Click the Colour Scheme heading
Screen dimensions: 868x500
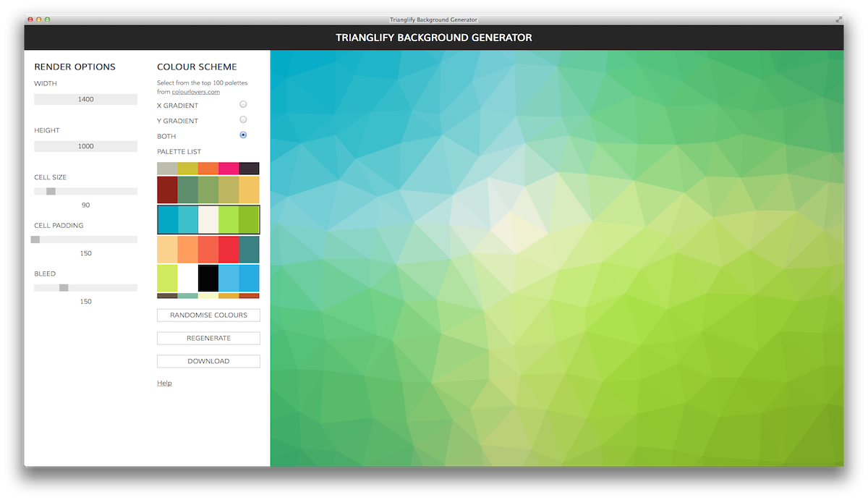pyautogui.click(x=197, y=67)
